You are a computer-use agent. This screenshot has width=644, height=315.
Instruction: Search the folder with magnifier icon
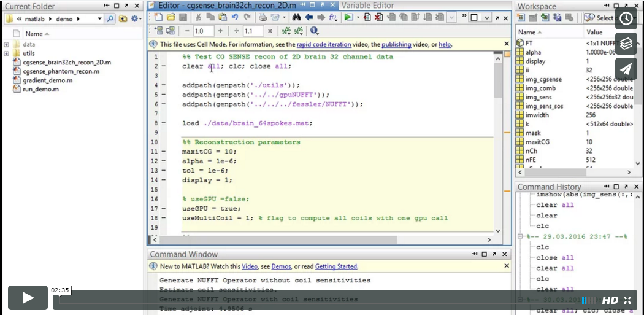click(x=110, y=19)
